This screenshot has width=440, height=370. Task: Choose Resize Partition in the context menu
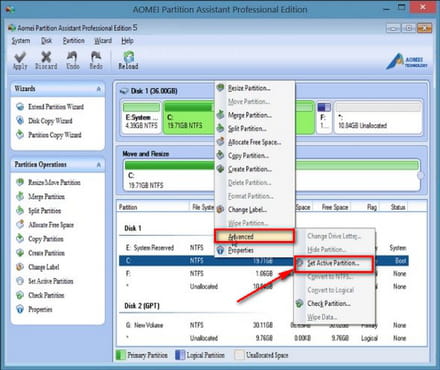(x=249, y=88)
